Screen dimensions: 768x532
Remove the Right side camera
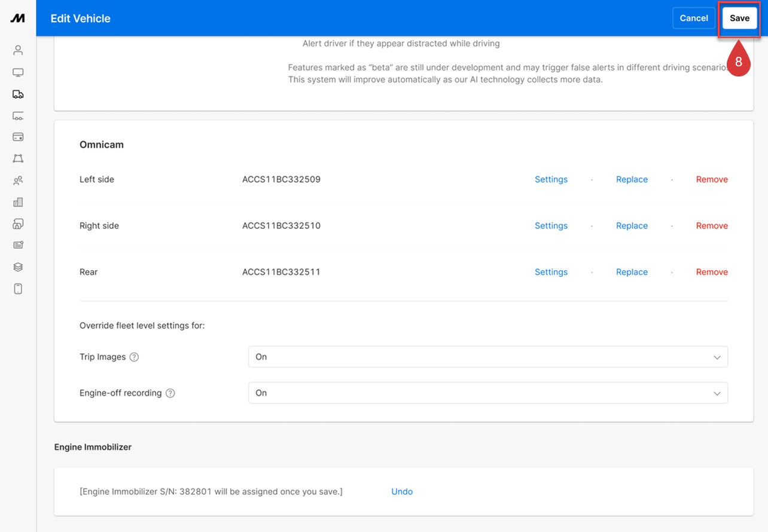712,226
